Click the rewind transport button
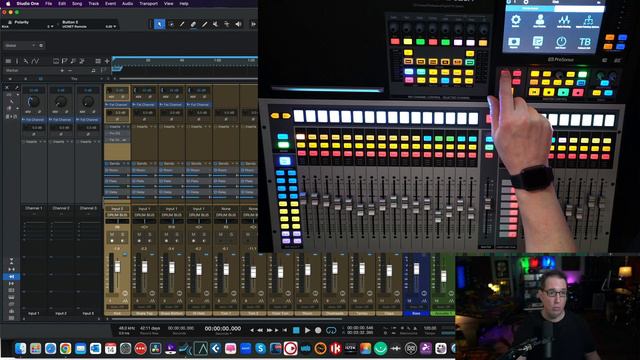This screenshot has width=640, height=360. (x=260, y=330)
